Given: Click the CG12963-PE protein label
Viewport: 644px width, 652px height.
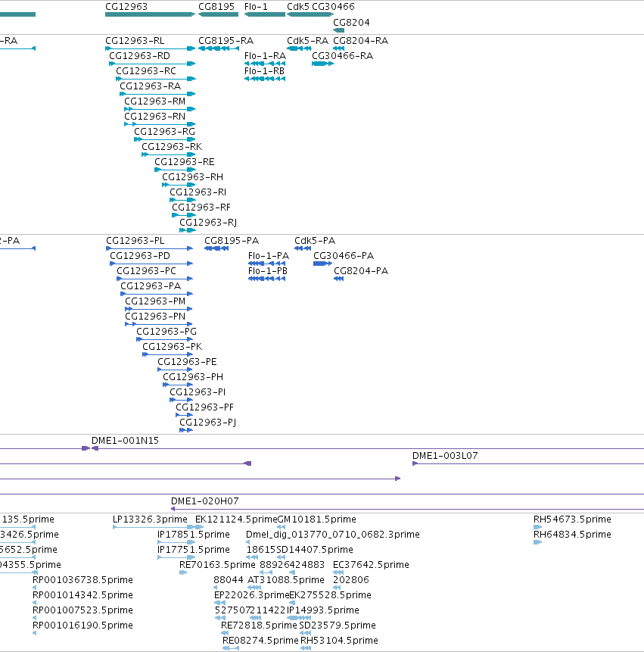Looking at the screenshot, I should click(x=188, y=362).
